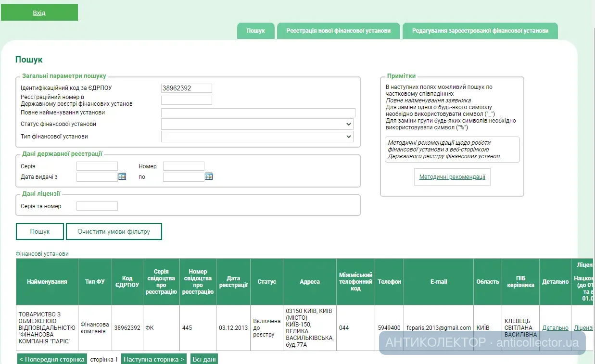
Task: Open calendar picker for the 'по' date
Action: tap(209, 176)
